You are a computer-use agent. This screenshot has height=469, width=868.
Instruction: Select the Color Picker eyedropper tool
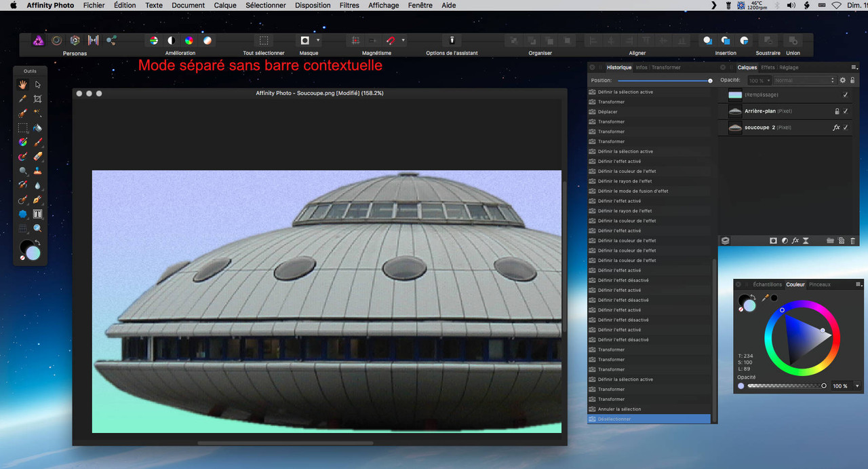coord(22,99)
